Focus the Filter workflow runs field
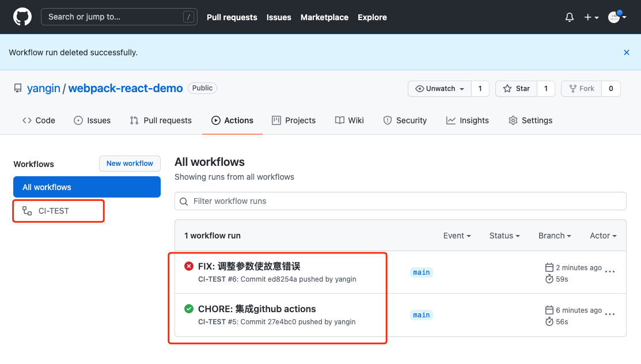 [x=400, y=201]
